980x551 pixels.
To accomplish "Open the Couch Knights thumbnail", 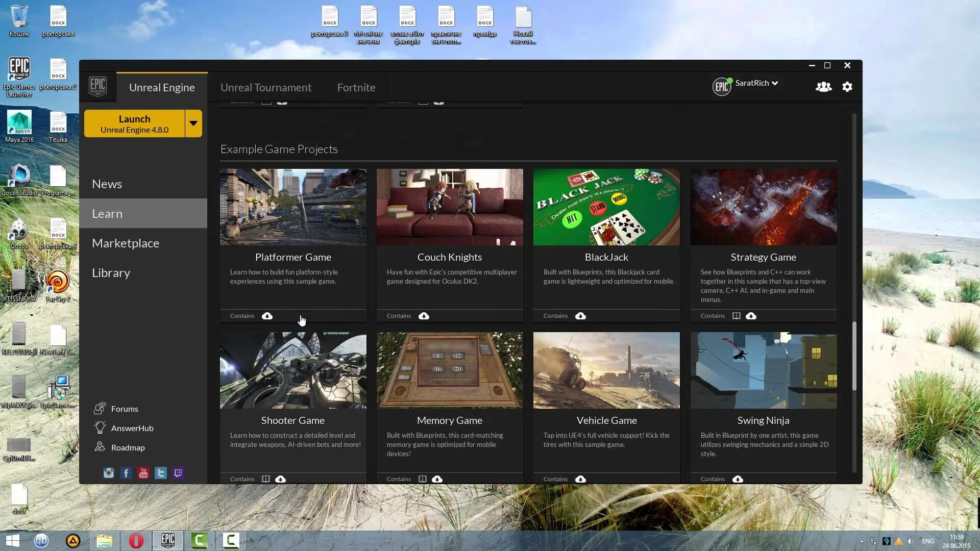I will coord(450,207).
